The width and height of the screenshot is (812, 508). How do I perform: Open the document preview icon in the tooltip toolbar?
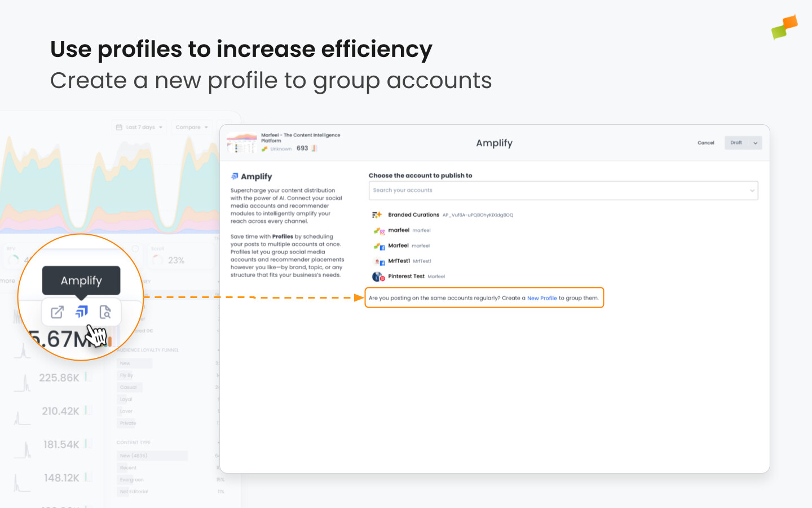[106, 312]
